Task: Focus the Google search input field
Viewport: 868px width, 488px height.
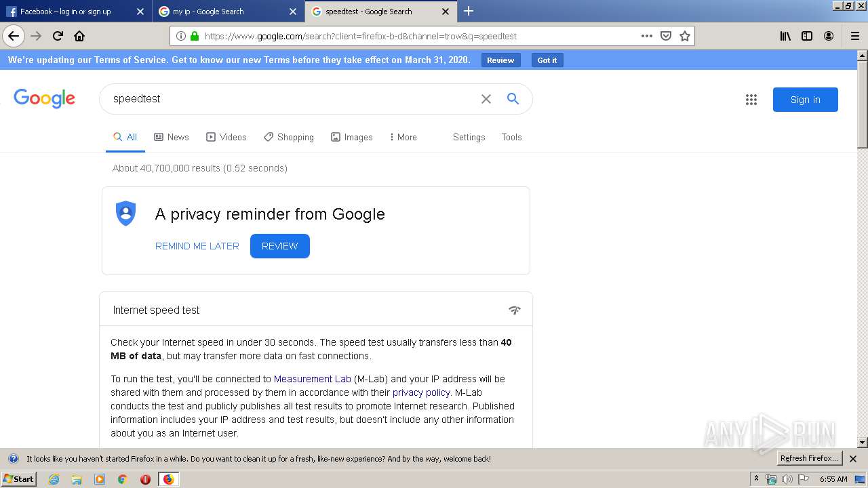Action: point(292,99)
